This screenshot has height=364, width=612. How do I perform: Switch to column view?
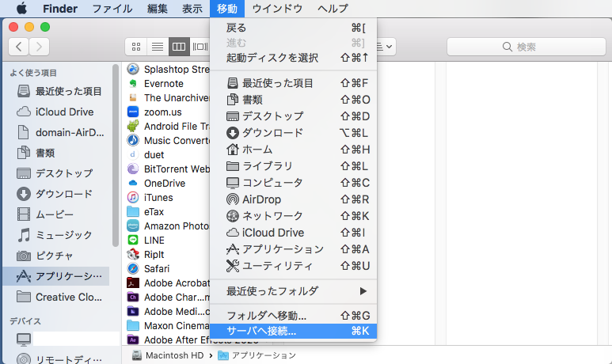[179, 47]
